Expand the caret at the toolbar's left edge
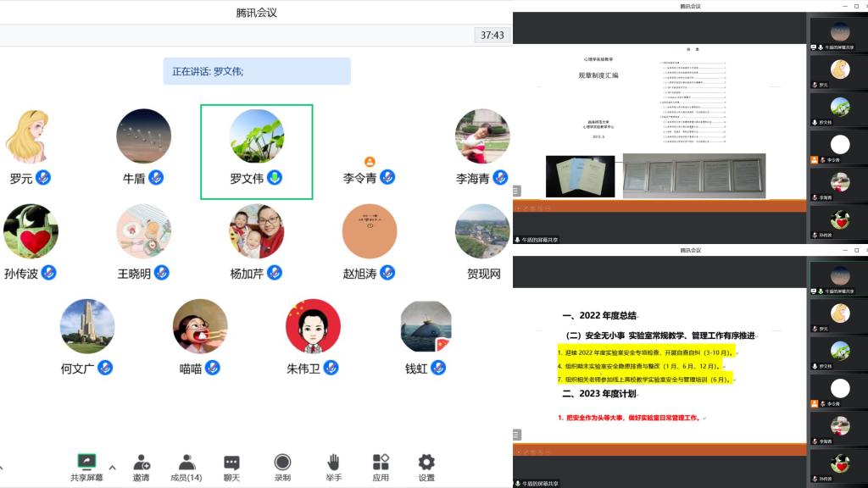Image resolution: width=868 pixels, height=488 pixels. point(2,467)
